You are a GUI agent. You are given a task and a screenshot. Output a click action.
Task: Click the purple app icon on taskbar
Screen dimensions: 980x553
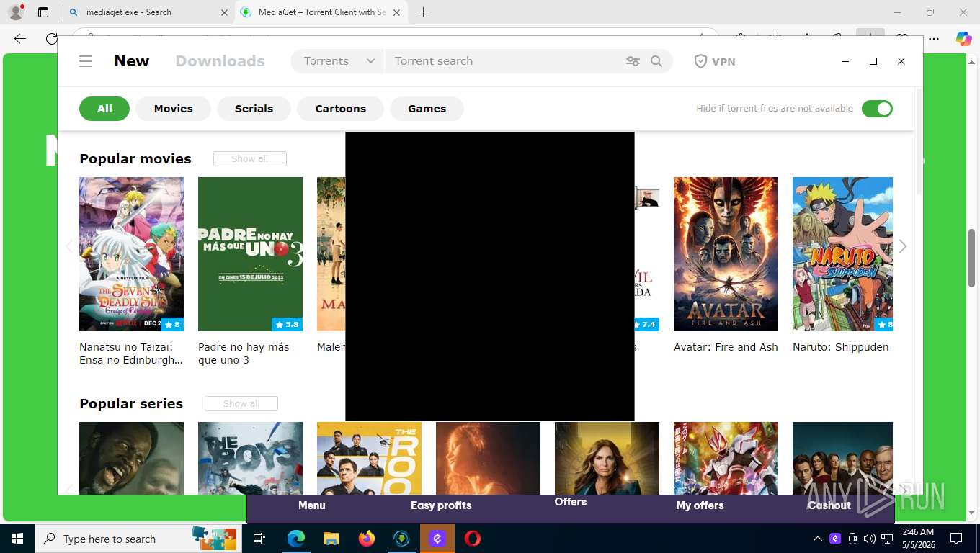[437, 539]
